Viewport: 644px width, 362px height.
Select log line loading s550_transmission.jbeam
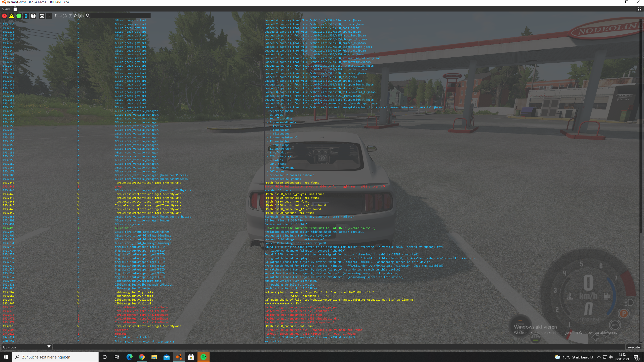(x=319, y=66)
